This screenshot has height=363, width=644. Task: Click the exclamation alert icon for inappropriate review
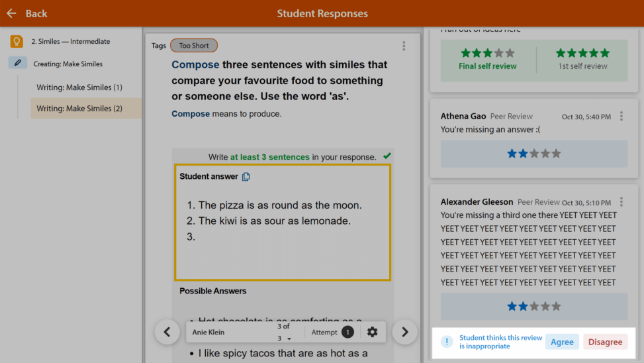tap(447, 342)
